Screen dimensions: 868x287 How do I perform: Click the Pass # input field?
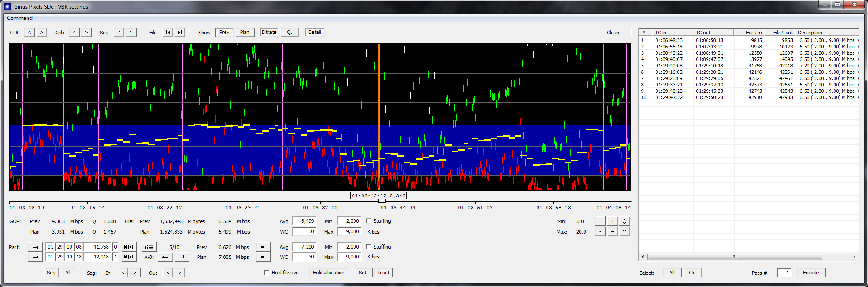pyautogui.click(x=783, y=273)
